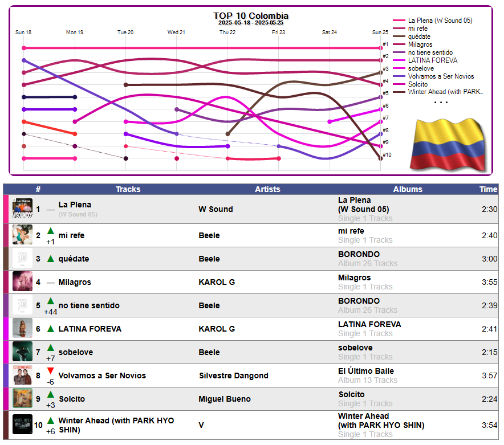Viewport: 504px width, 445px height.
Task: Open mi refe cover art thumbnail
Action: tap(22, 235)
